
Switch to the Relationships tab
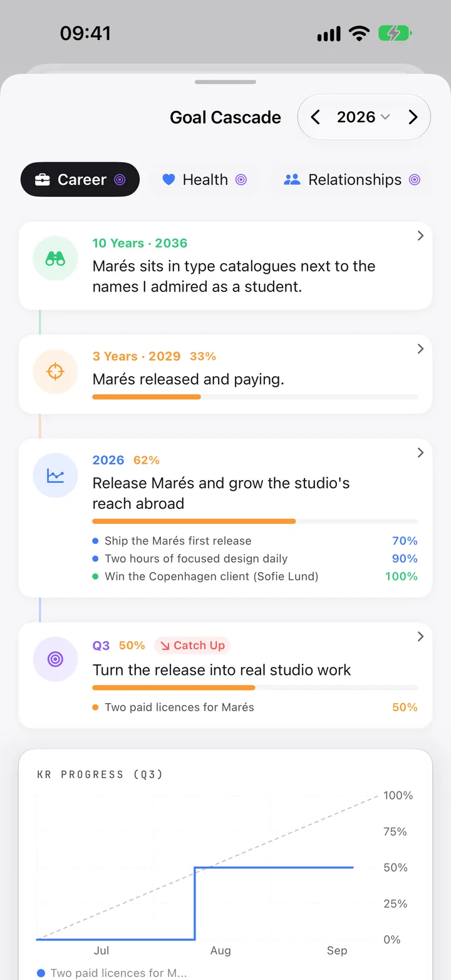[x=351, y=180]
